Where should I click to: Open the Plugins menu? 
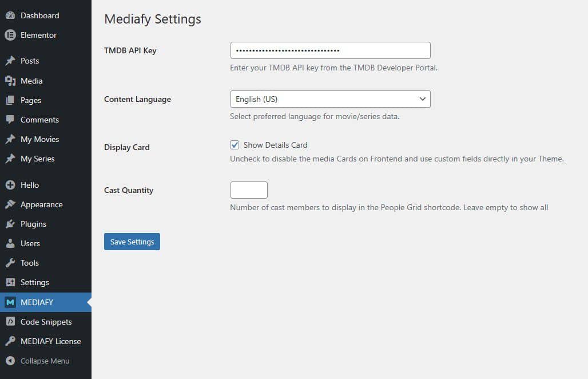(x=46, y=224)
